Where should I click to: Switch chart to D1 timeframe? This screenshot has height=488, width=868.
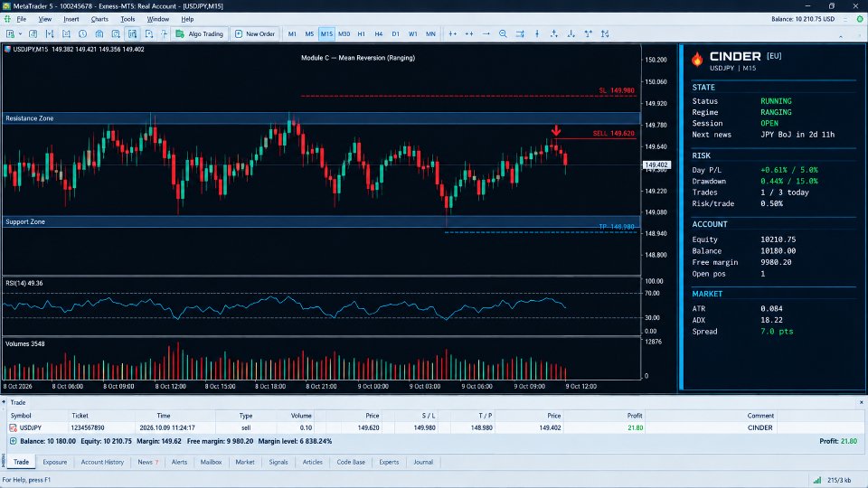pyautogui.click(x=395, y=33)
